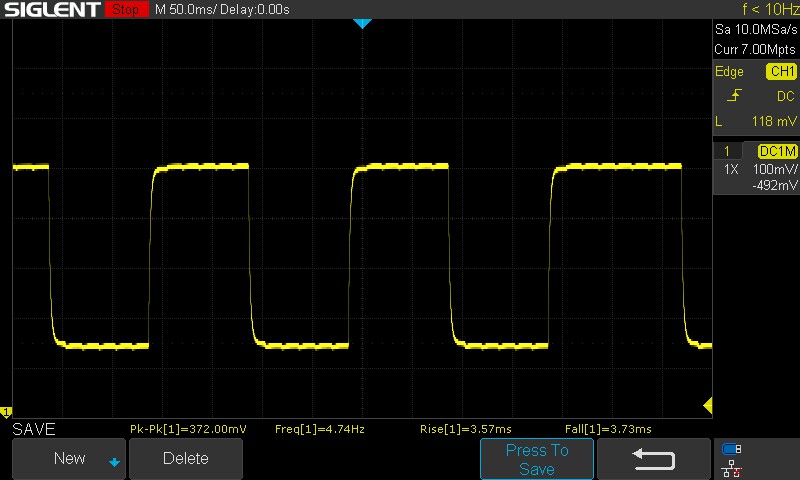Click the 1X probe attenuation label

pos(731,169)
